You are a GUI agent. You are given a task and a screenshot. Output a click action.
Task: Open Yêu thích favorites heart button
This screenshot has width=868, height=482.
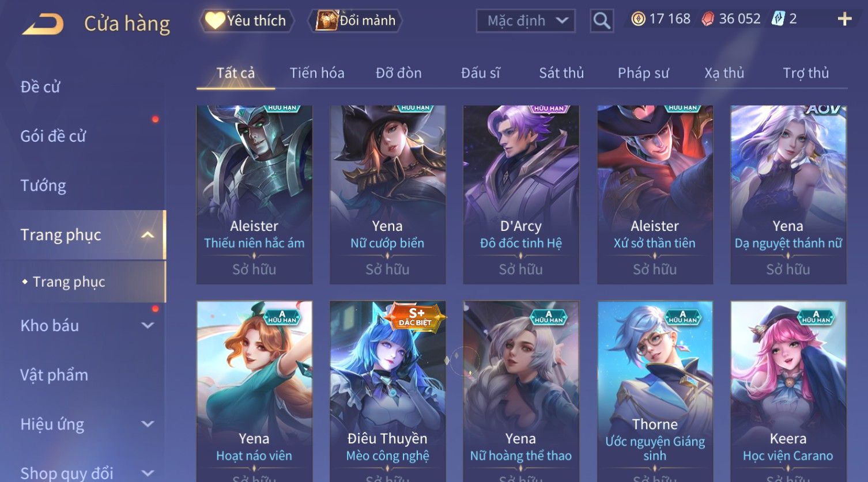[x=247, y=21]
